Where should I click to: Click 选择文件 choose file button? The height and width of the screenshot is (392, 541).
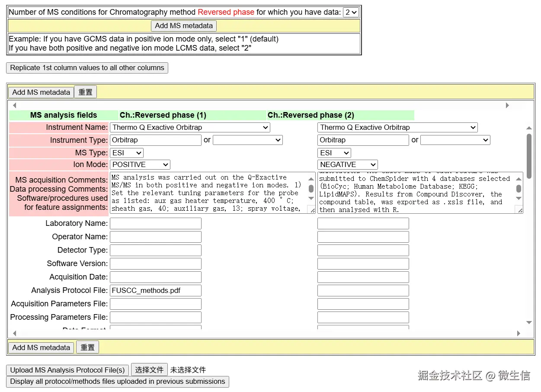(149, 370)
